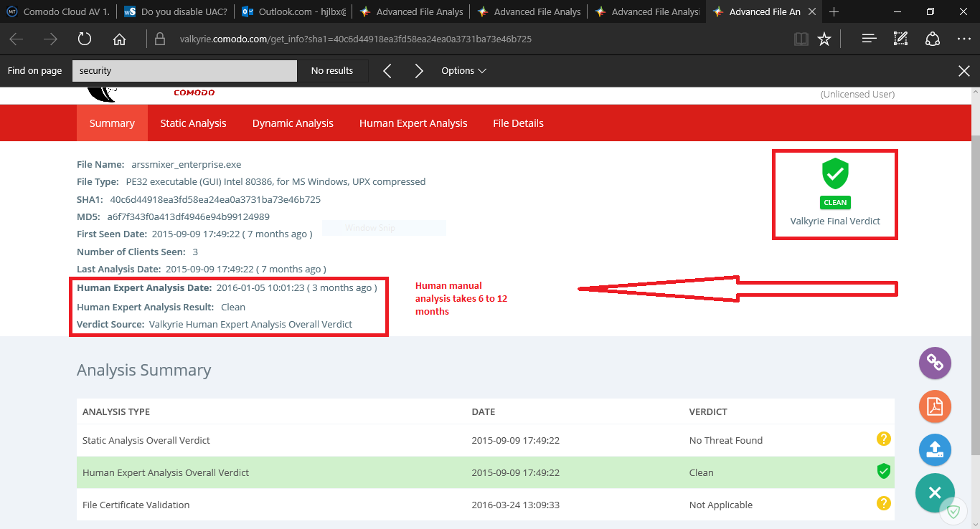Image resolution: width=980 pixels, height=529 pixels.
Task: Open a new browser tab
Action: click(x=834, y=11)
